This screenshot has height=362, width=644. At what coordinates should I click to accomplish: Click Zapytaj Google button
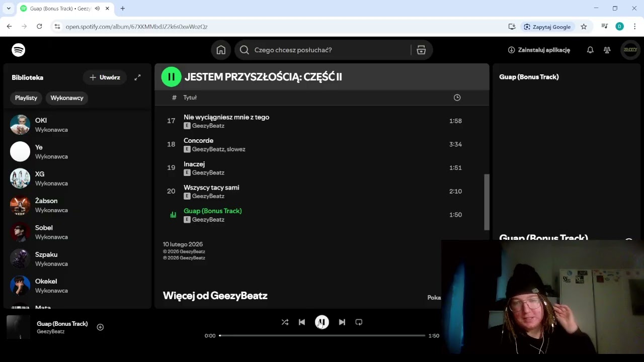point(547,27)
